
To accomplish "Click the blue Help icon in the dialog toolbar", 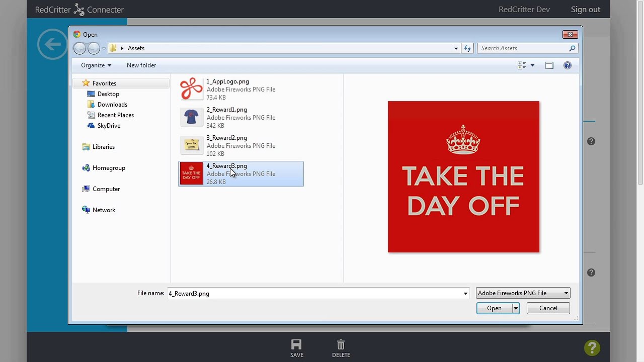I will pyautogui.click(x=567, y=65).
